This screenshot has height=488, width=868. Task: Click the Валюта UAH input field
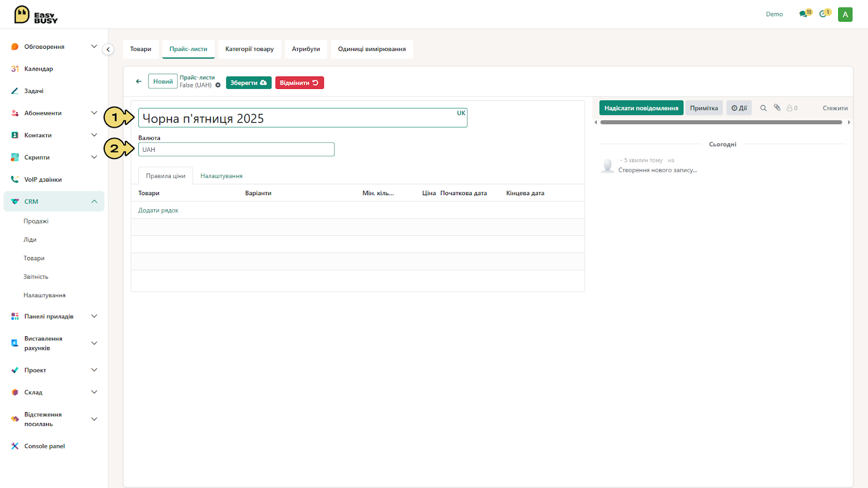237,150
